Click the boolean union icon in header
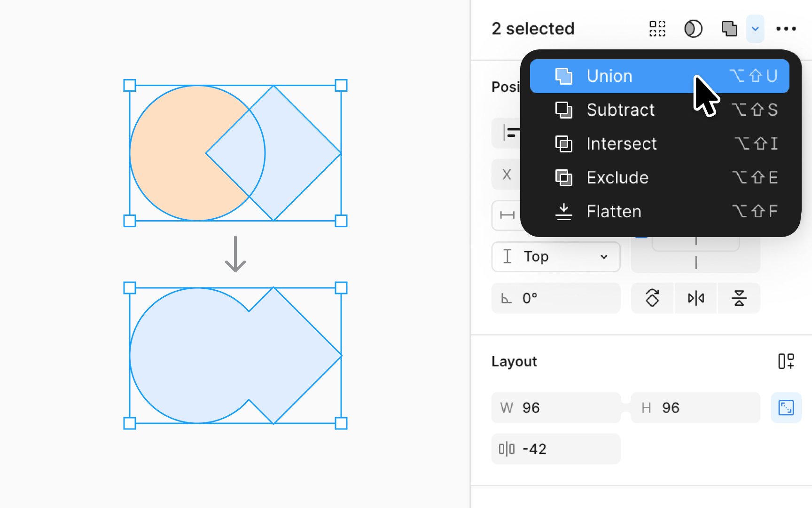This screenshot has height=508, width=812. [x=729, y=29]
